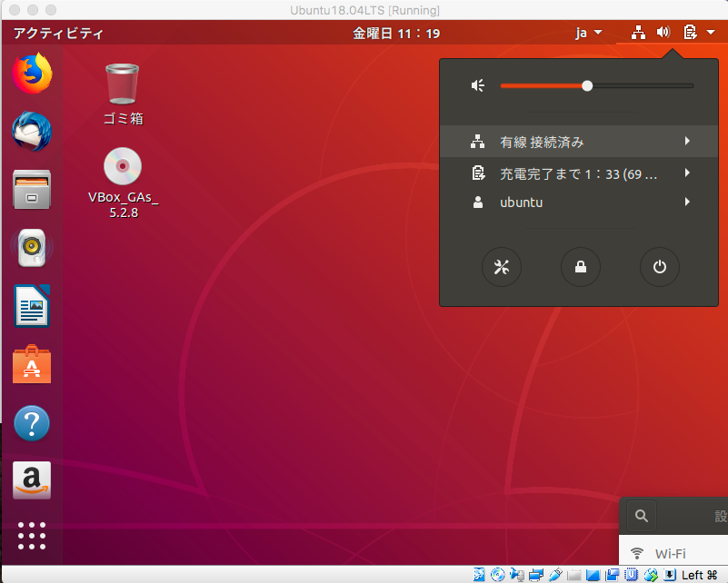Click VirtualBox mouse integration icon
Screen dimensions: 728x583
tap(651, 575)
